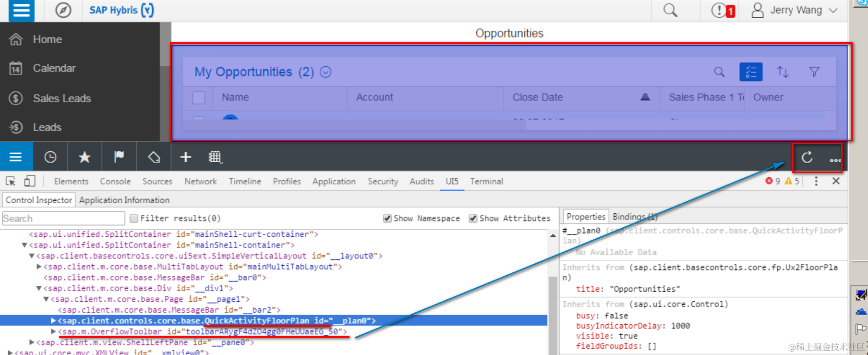Screen dimensions: 868x355
Task: Uncheck Show Attributes checkbox
Action: point(473,219)
